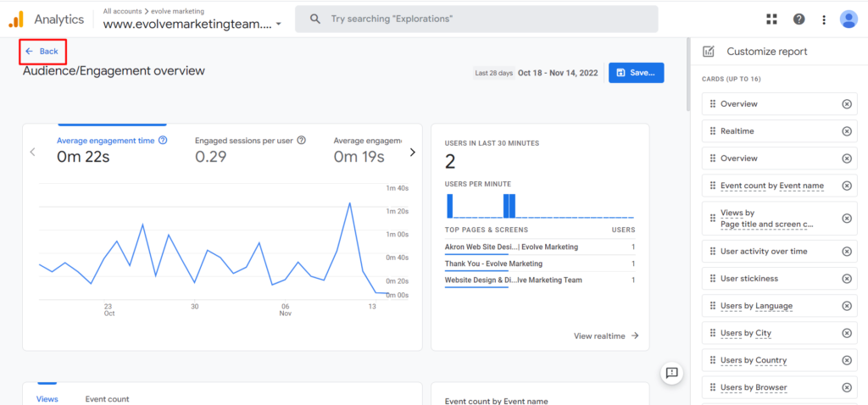Click the evolve marketing breadcrumb

coord(177,11)
